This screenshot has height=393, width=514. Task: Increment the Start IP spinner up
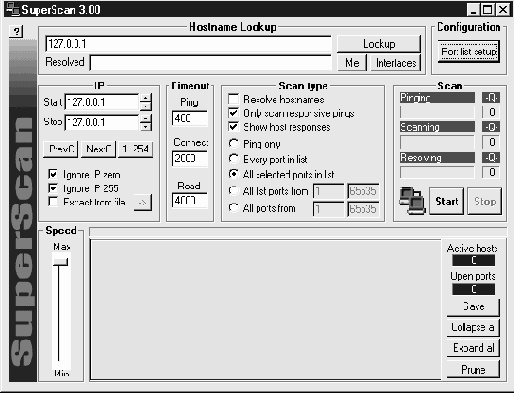(146, 98)
